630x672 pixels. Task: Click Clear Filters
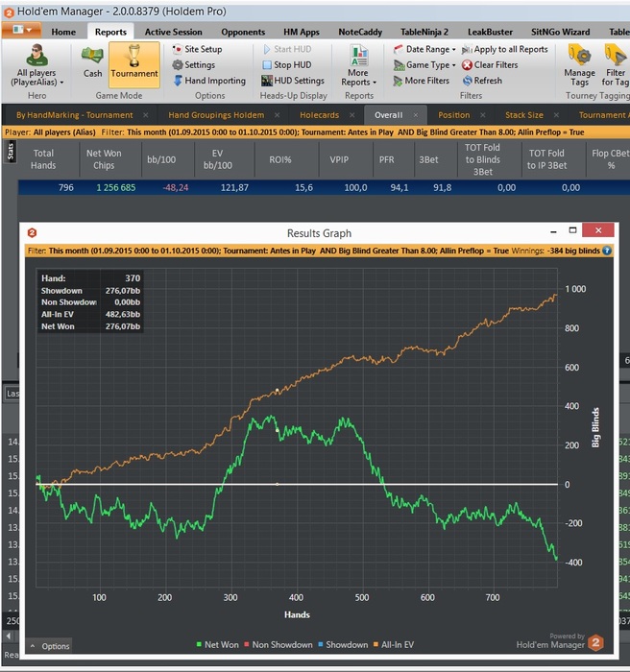pyautogui.click(x=490, y=65)
